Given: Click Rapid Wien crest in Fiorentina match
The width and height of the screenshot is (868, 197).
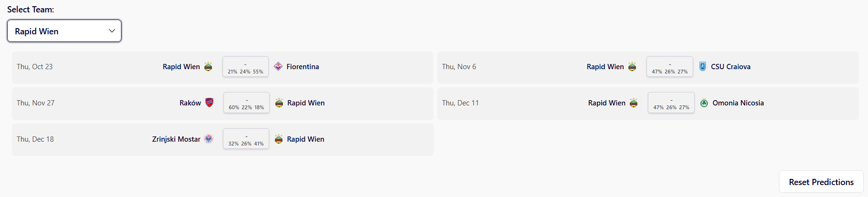Looking at the screenshot, I should coord(208,66).
